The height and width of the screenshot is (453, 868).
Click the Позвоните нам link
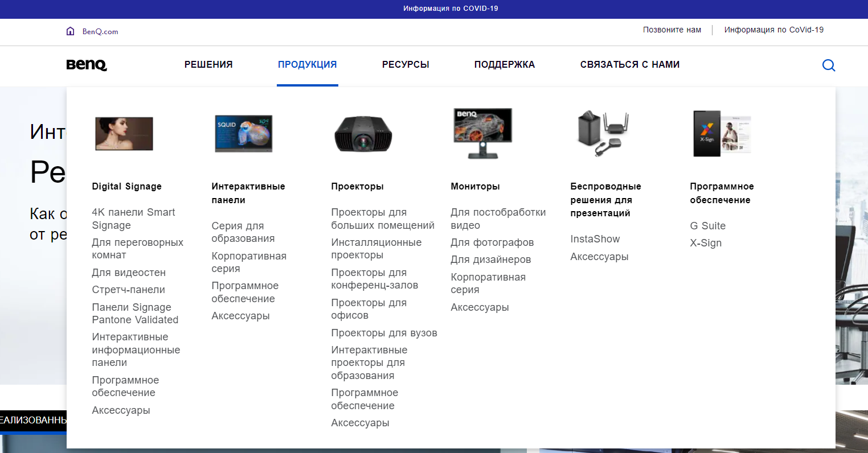coord(672,30)
